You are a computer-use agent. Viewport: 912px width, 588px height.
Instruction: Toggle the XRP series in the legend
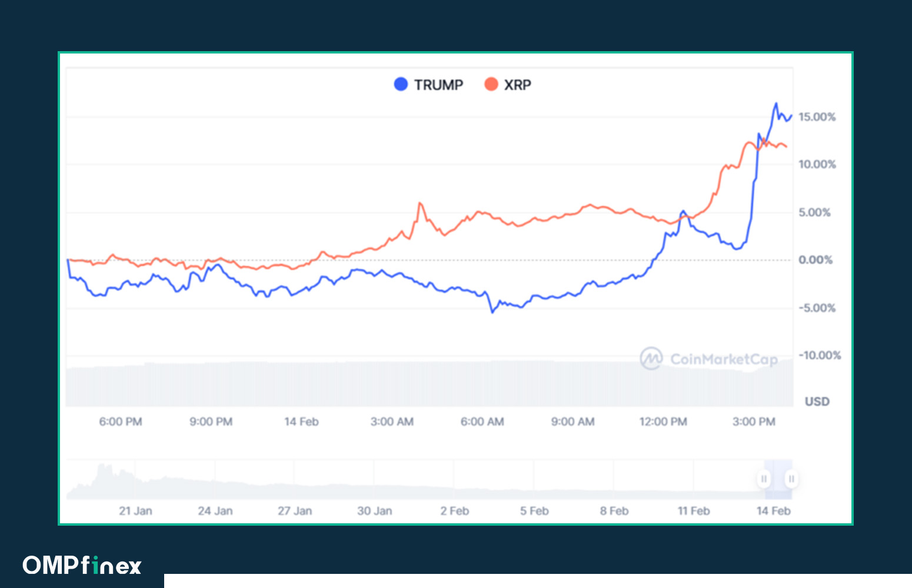coord(508,85)
